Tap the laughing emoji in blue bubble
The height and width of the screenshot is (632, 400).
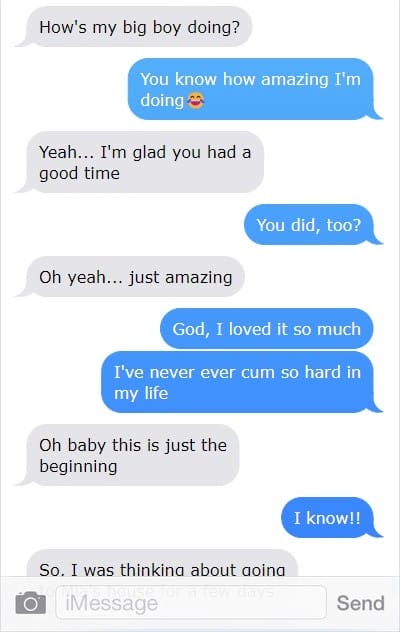[196, 100]
